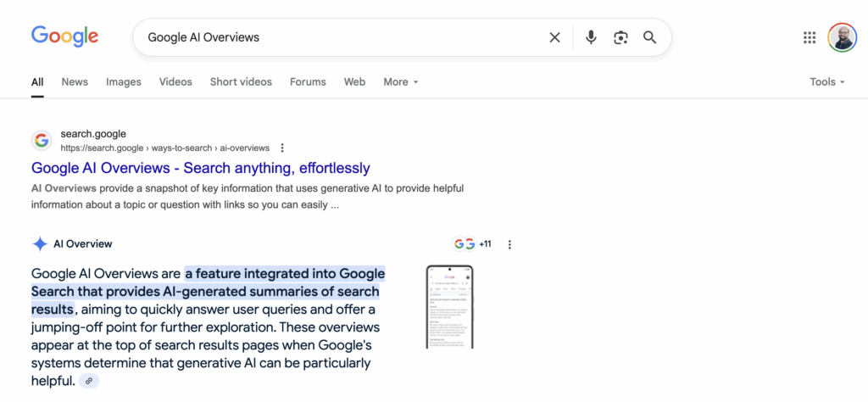
Task: Open the AI Overview three-dot menu
Action: click(x=509, y=244)
